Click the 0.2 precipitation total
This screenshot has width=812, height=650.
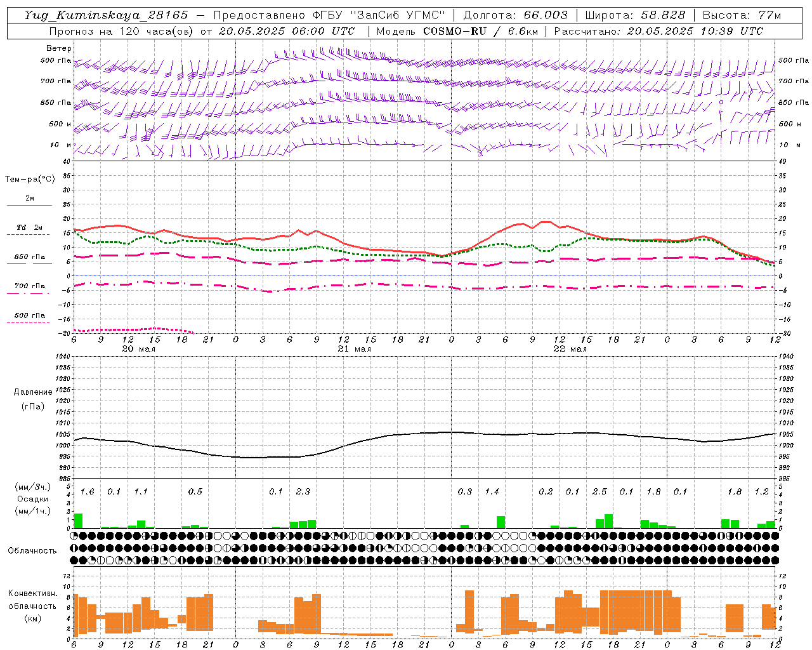pos(546,492)
